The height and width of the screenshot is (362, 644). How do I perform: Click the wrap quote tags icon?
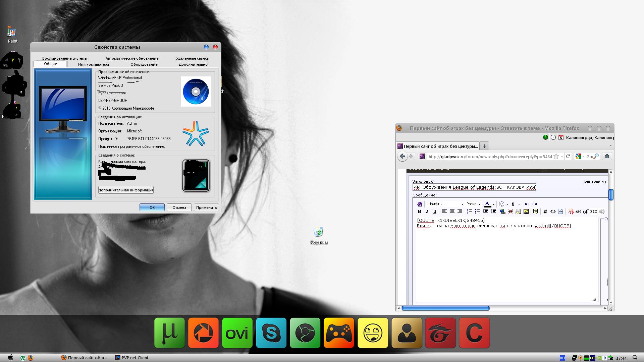pos(535,212)
